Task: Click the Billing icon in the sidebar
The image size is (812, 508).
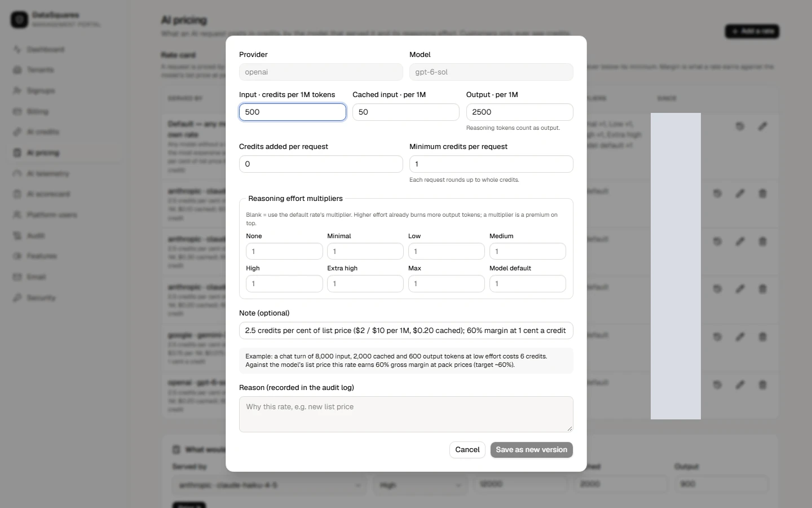Action: (x=17, y=111)
